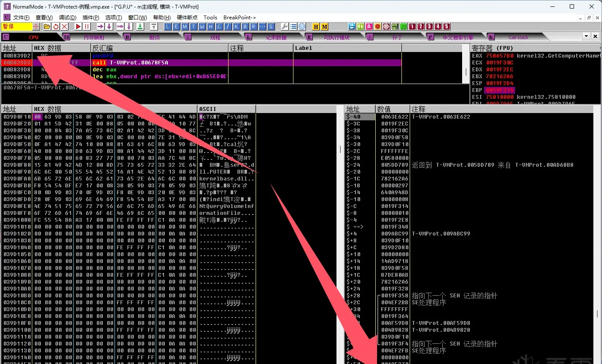Pause execution with the red pause icon

point(87,27)
